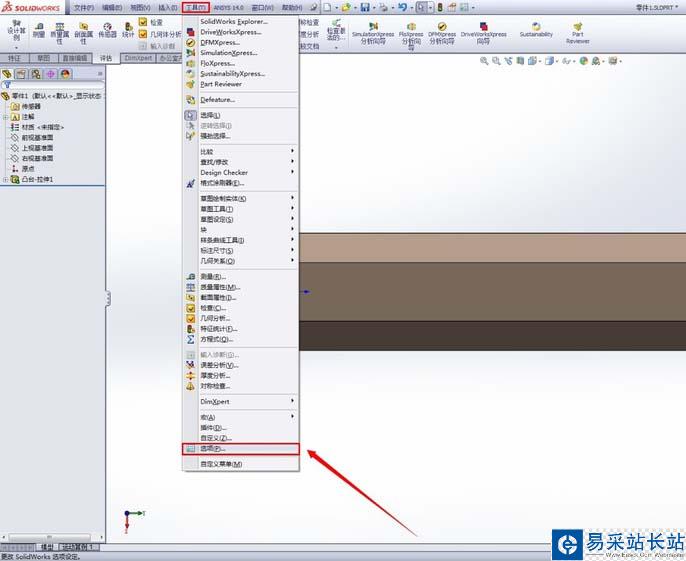
Task: Switch to the Motion Study 1 tab
Action: [78, 547]
